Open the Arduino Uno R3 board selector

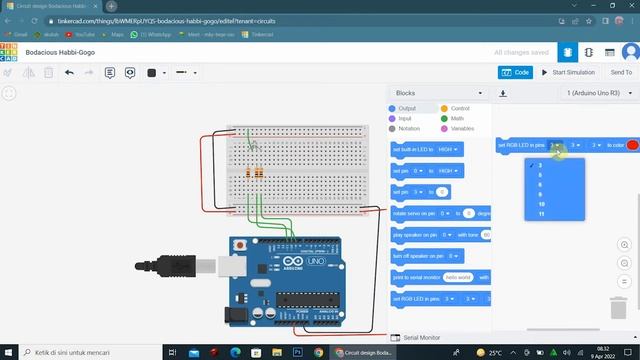click(599, 93)
